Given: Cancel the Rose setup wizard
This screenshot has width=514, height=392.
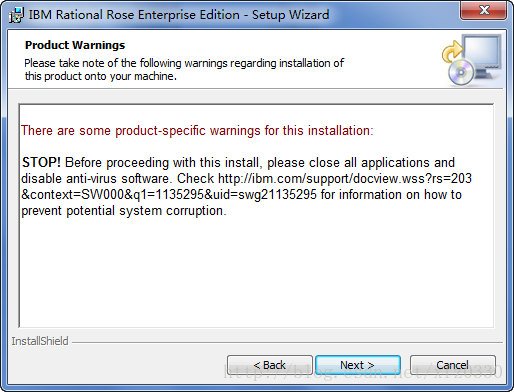Looking at the screenshot, I should coord(453,365).
